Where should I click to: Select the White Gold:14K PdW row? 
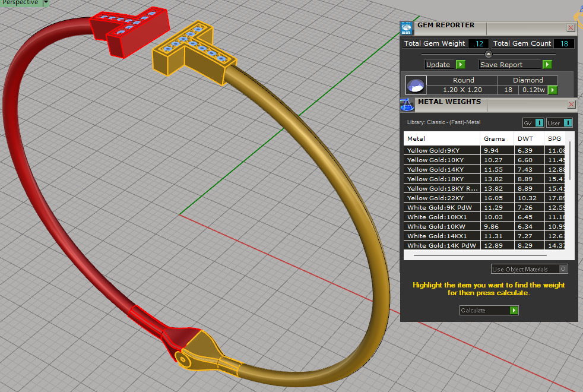point(484,245)
